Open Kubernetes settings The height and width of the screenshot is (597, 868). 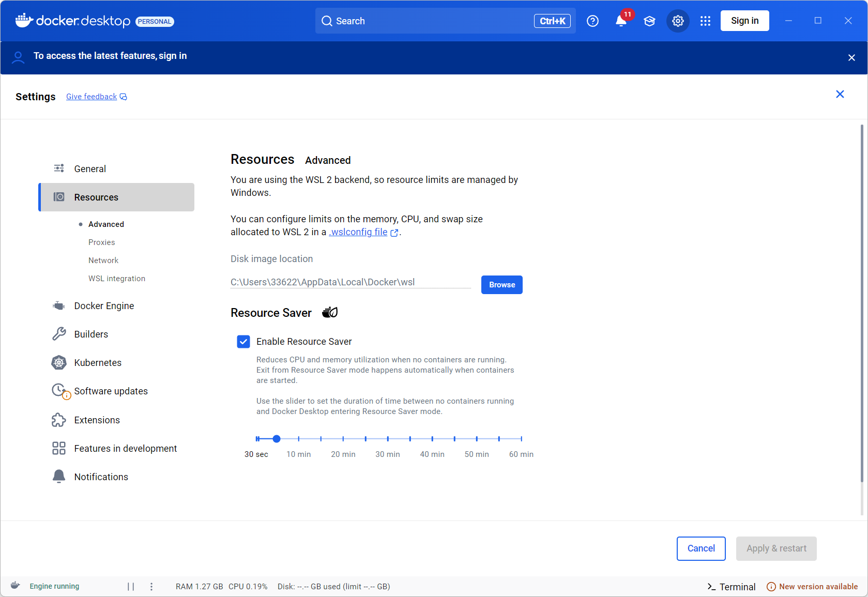[116, 362]
